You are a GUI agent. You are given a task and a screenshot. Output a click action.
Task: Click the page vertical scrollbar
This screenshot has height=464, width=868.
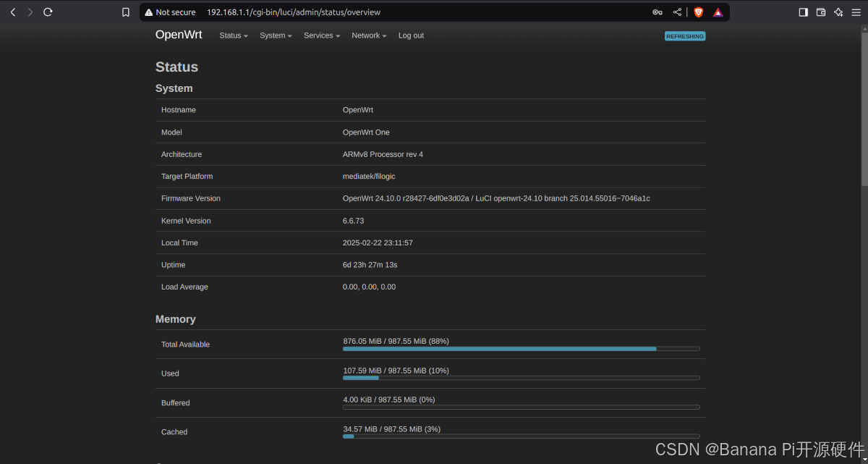click(x=864, y=109)
